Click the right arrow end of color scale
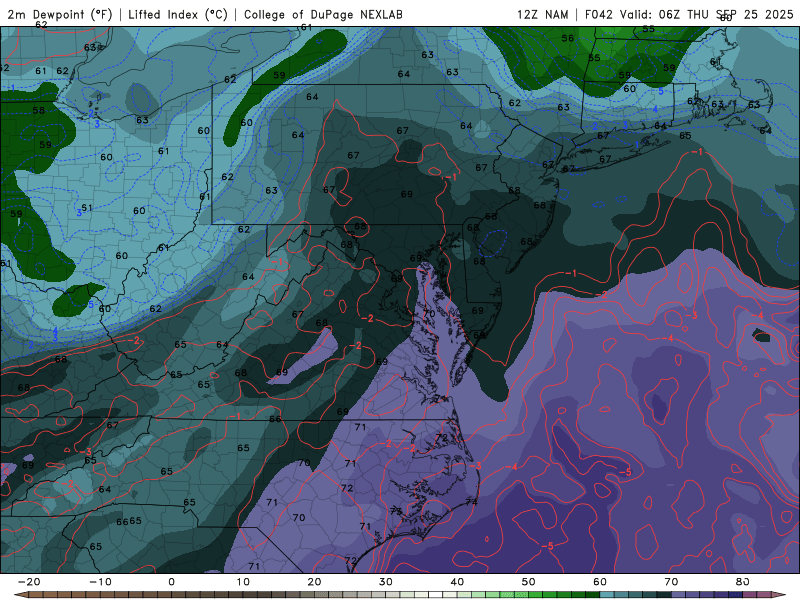Screen dimensions: 800x600 coord(781,595)
